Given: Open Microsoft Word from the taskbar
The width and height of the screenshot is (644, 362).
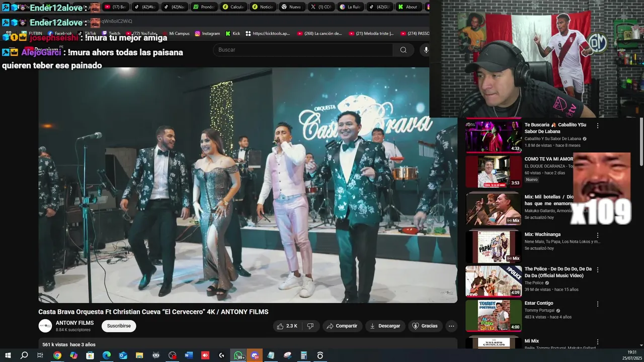Looking at the screenshot, I should [189, 355].
